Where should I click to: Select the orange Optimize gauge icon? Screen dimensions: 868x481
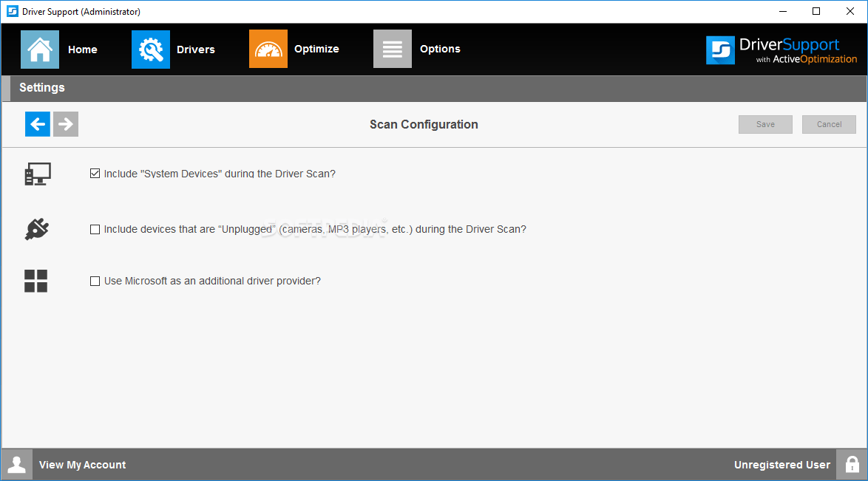click(268, 49)
